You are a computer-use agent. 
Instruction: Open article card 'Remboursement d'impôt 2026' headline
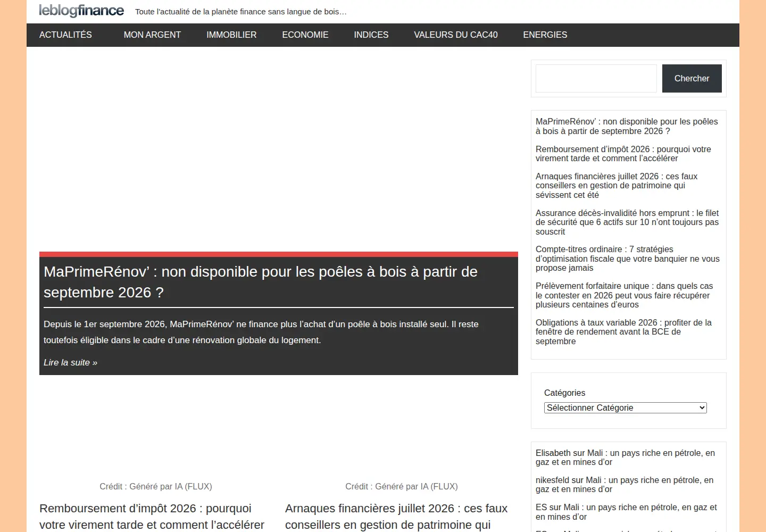click(152, 517)
